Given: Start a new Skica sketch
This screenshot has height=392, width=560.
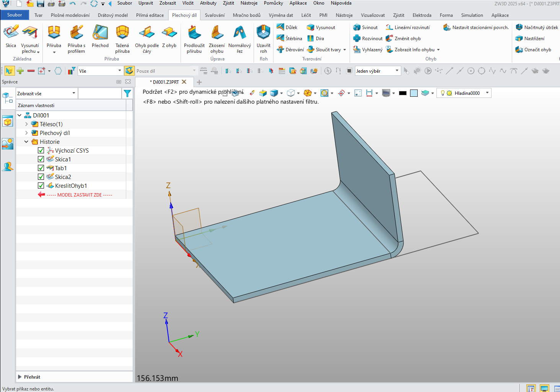Looking at the screenshot, I should tap(11, 37).
